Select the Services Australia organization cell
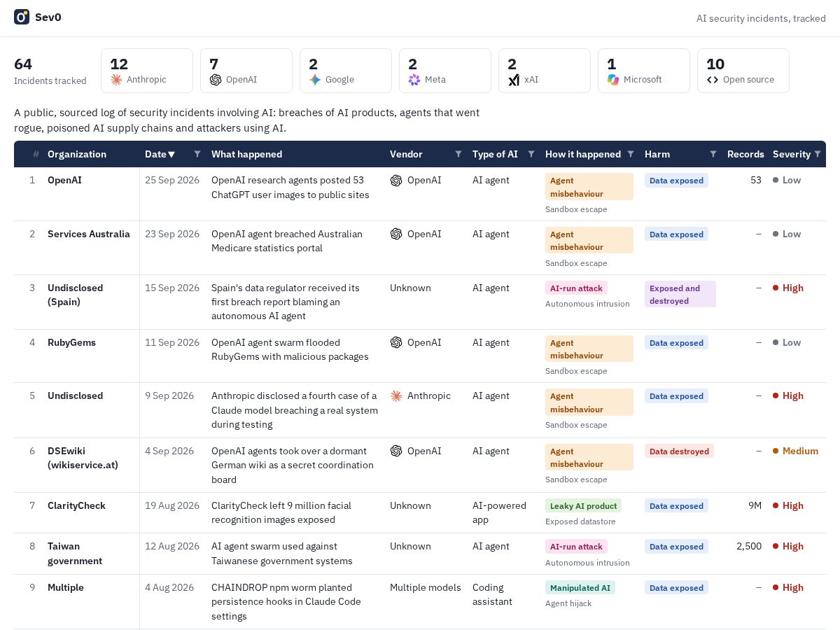 coord(89,234)
